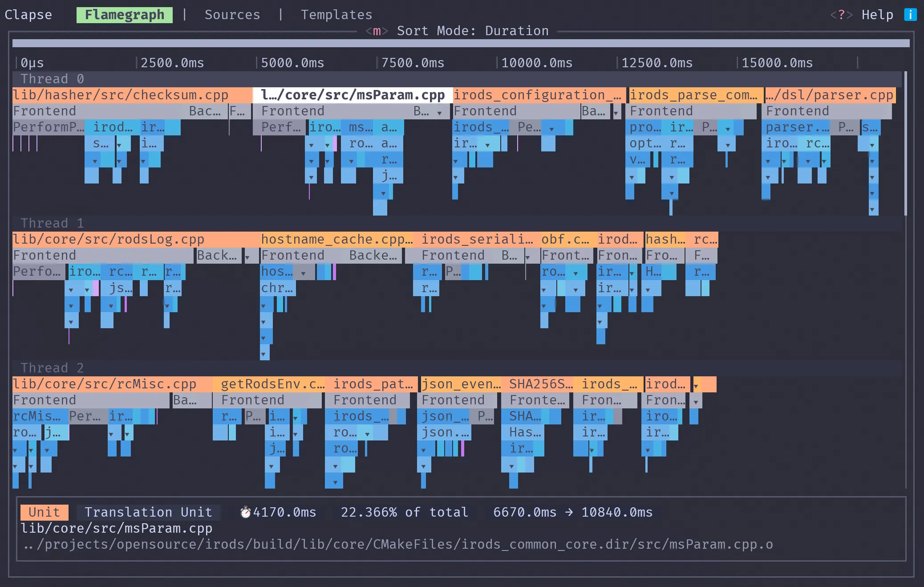Click json.… block under json_even
The width and height of the screenshot is (924, 587).
pyautogui.click(x=445, y=432)
